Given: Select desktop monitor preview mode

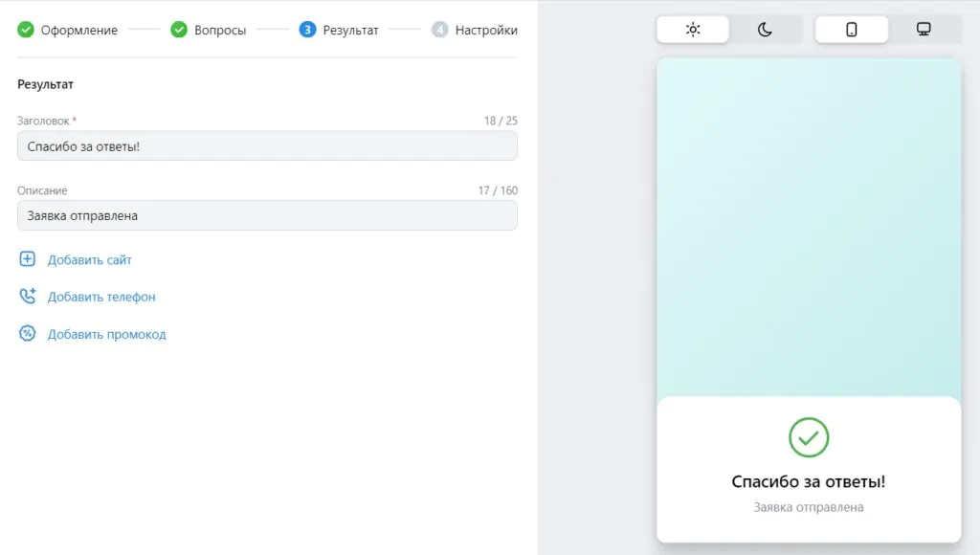Looking at the screenshot, I should [x=924, y=30].
